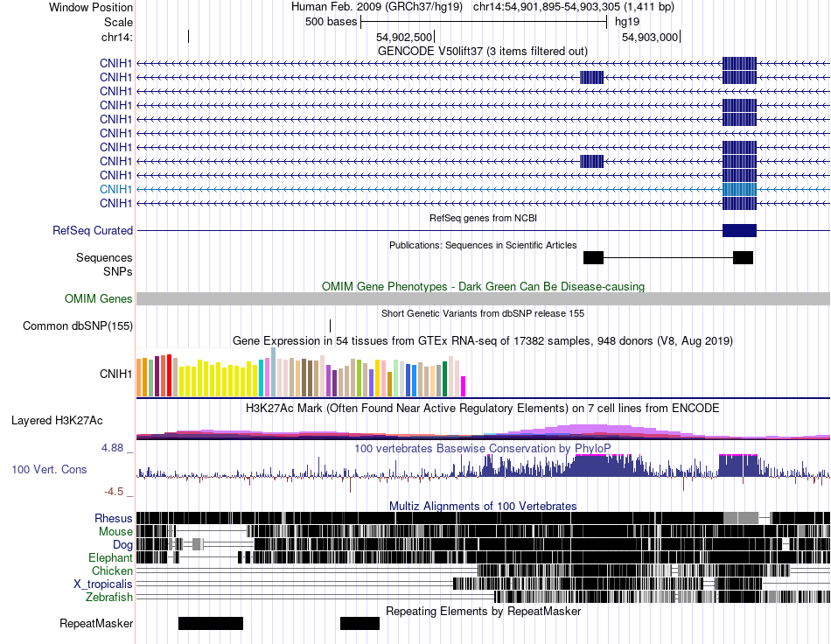Screen dimensions: 831x644
Task: Click the left RepeatMasker black block
Action: (x=211, y=623)
